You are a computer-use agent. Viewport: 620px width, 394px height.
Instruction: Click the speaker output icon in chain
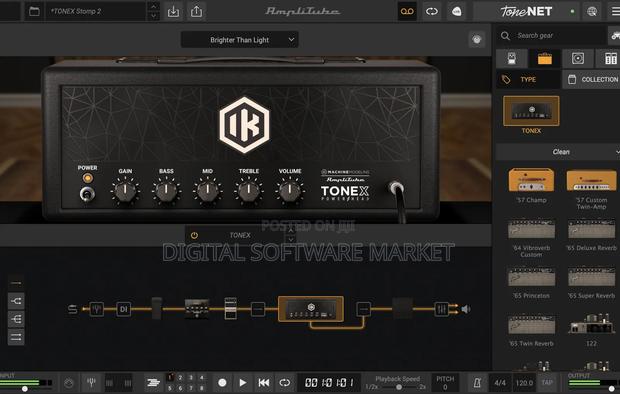point(466,309)
